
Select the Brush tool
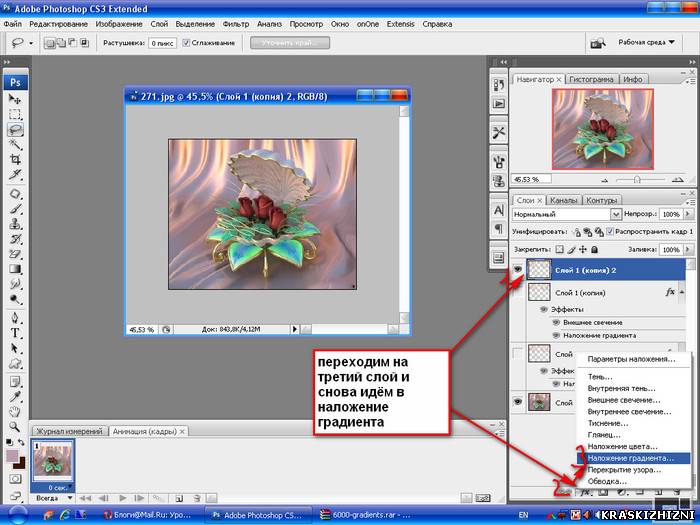pyautogui.click(x=15, y=209)
